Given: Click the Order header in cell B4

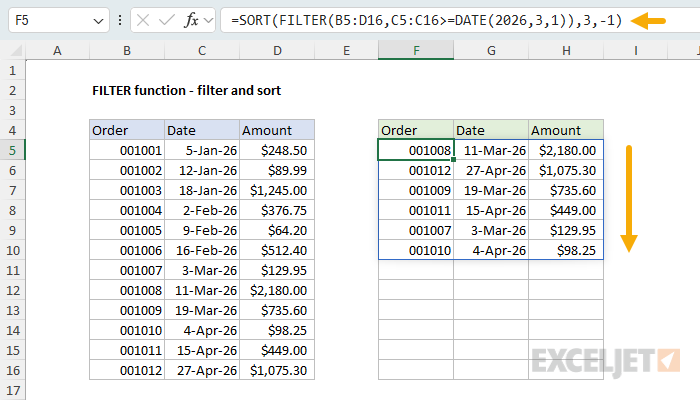Looking at the screenshot, I should coord(127,130).
